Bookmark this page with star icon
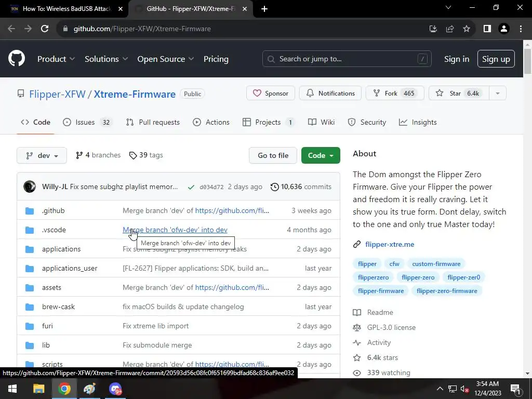The width and height of the screenshot is (532, 399). [467, 29]
